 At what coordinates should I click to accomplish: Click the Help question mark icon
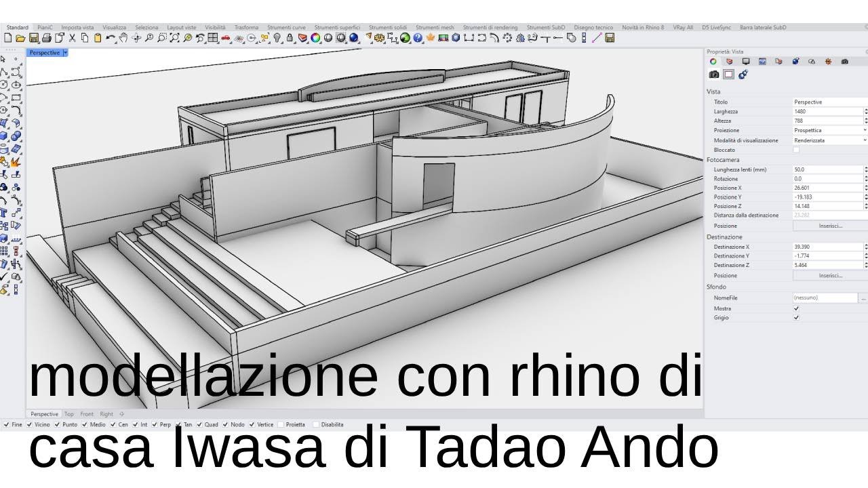pos(418,38)
